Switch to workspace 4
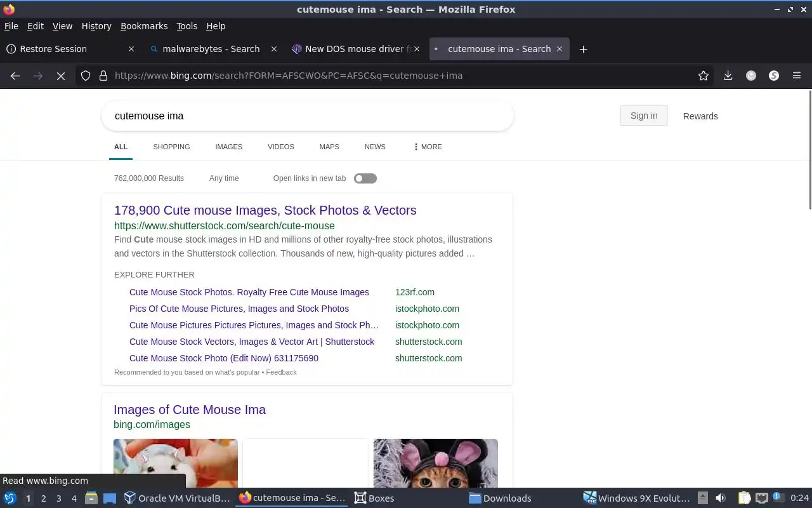The height and width of the screenshot is (508, 812). (74, 498)
